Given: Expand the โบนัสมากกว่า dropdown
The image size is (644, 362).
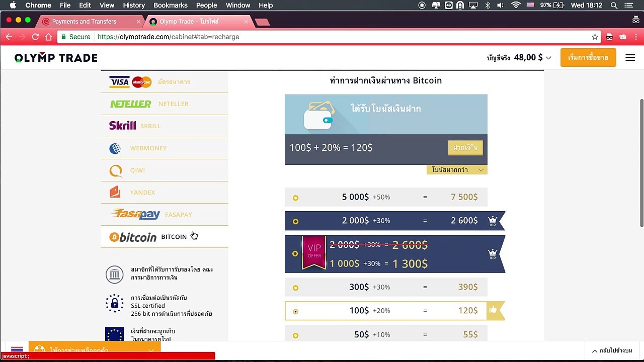Looking at the screenshot, I should [457, 170].
